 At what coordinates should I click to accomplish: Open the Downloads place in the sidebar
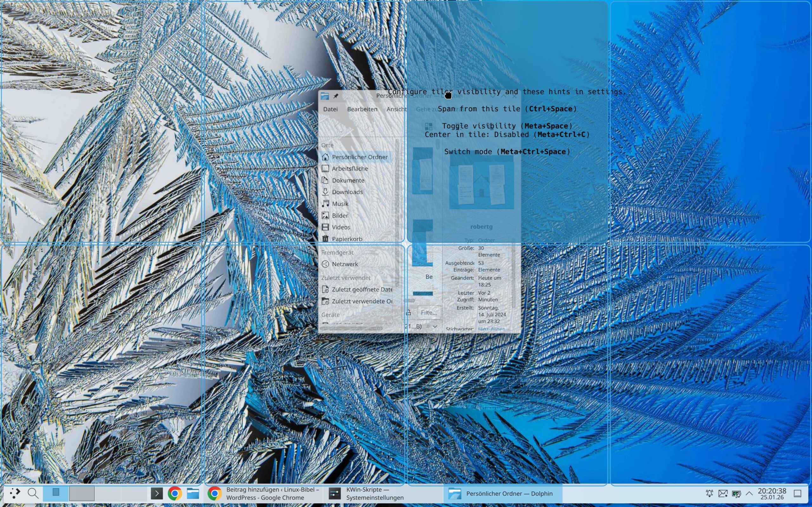pos(347,192)
